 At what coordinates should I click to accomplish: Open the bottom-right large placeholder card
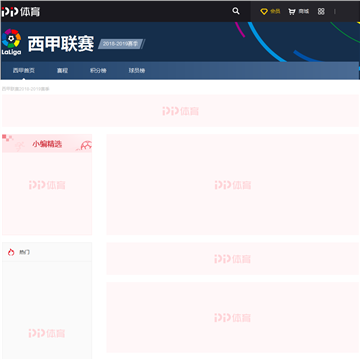tap(233, 317)
